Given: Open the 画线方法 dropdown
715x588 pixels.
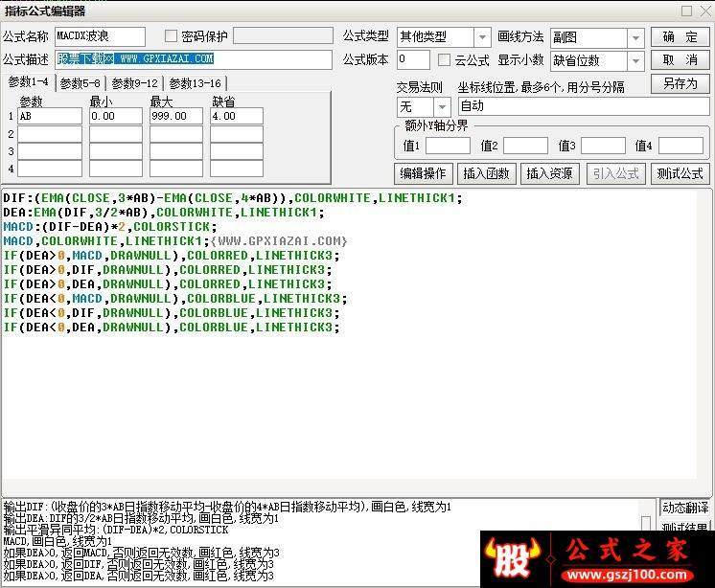Looking at the screenshot, I should tap(635, 38).
